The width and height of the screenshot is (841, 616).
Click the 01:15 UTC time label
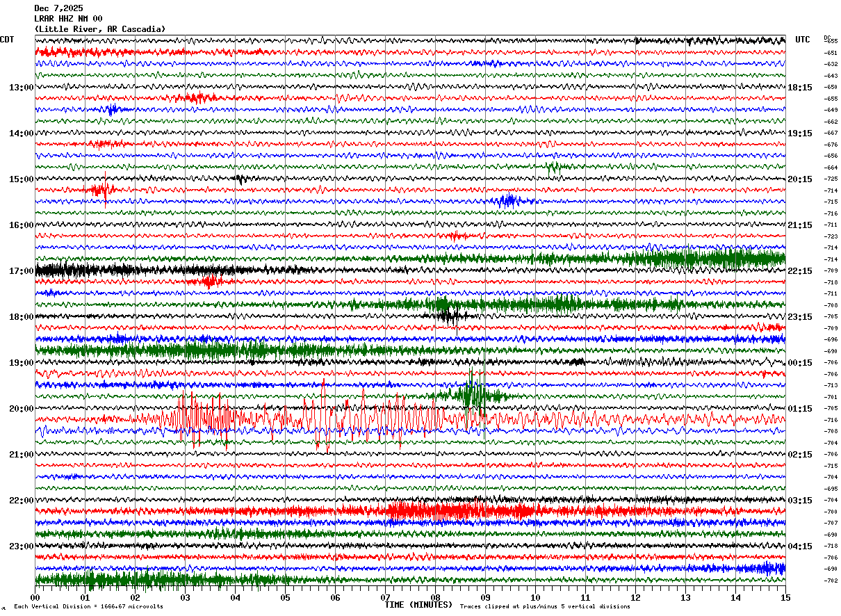tap(800, 409)
